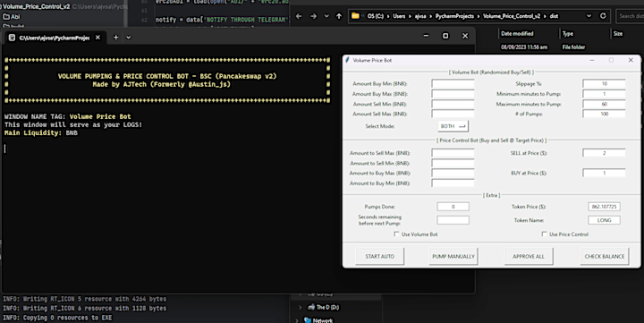Viewport: 644px width, 323px height.
Task: Sort by the Date modified column header
Action: click(517, 34)
